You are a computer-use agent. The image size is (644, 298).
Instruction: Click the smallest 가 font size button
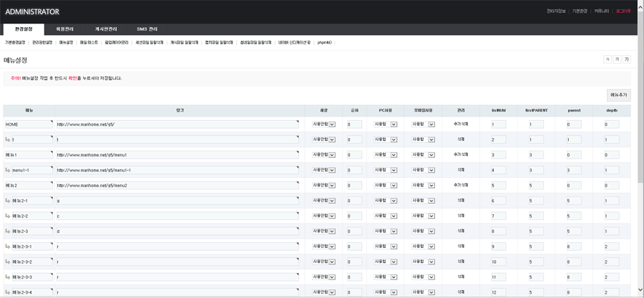608,59
